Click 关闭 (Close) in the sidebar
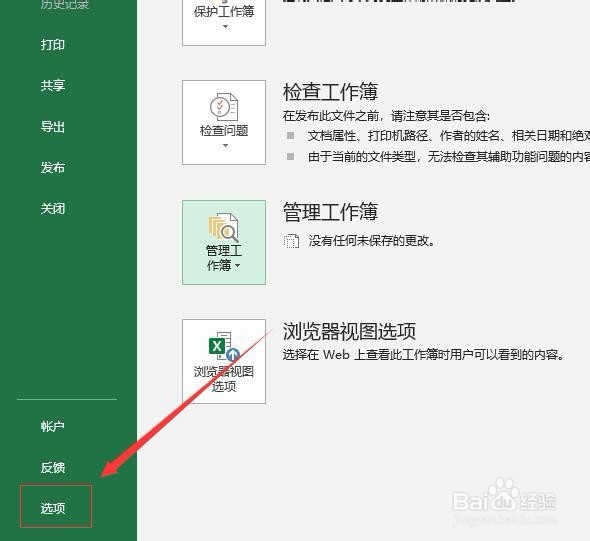Screen dimensions: 590x541 coord(53,208)
